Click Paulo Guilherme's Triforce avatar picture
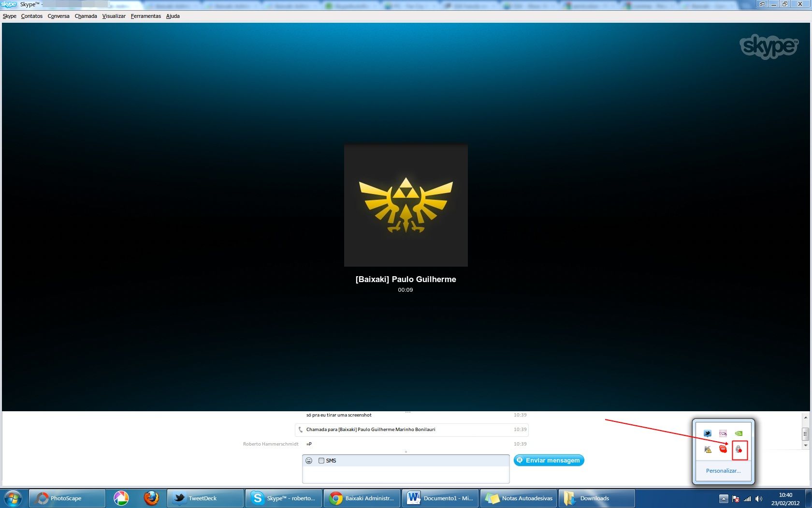 pos(406,205)
